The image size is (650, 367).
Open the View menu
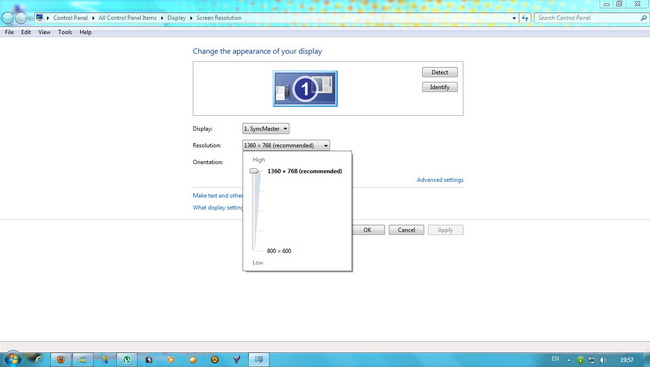(x=44, y=32)
